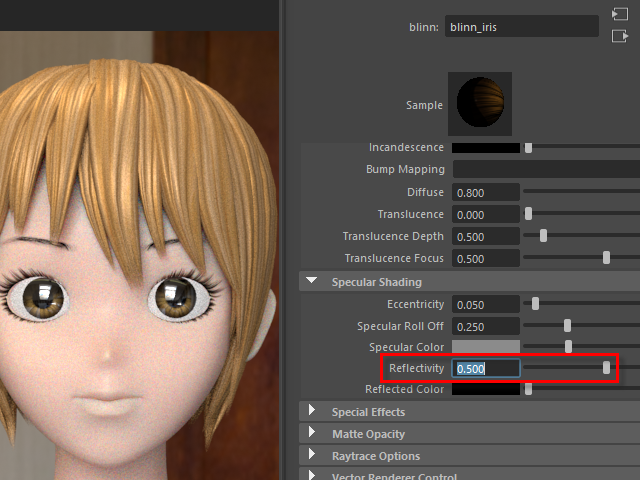Screen dimensions: 640x480
Task: Click the Translucence Focus slider handle
Action: [x=606, y=258]
